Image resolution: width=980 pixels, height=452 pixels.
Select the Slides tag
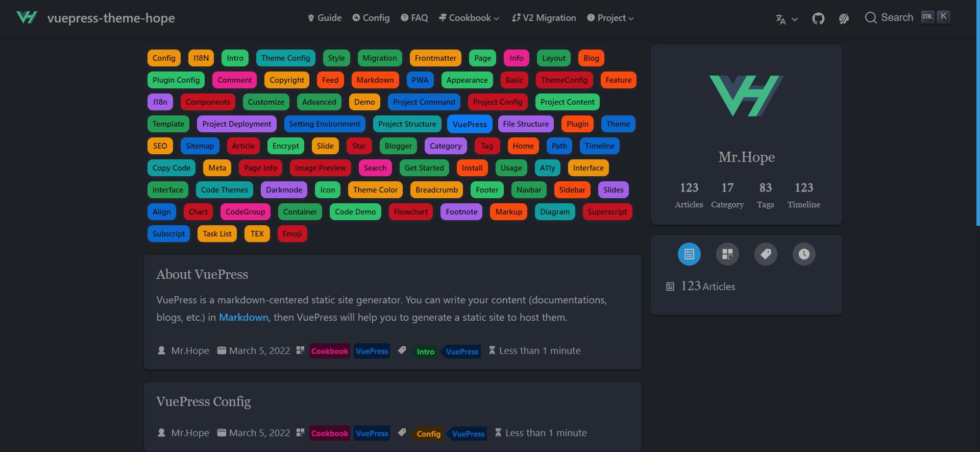point(613,190)
